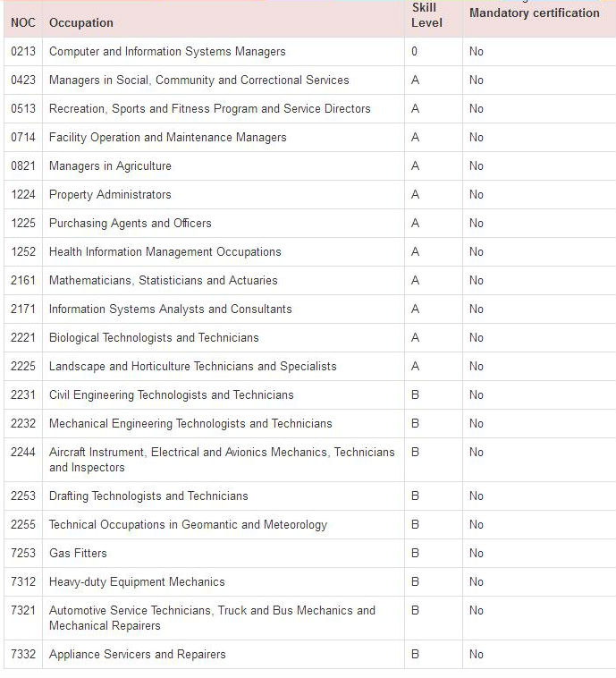616x678 pixels.
Task: Click NOC code 0423
Action: tap(23, 81)
